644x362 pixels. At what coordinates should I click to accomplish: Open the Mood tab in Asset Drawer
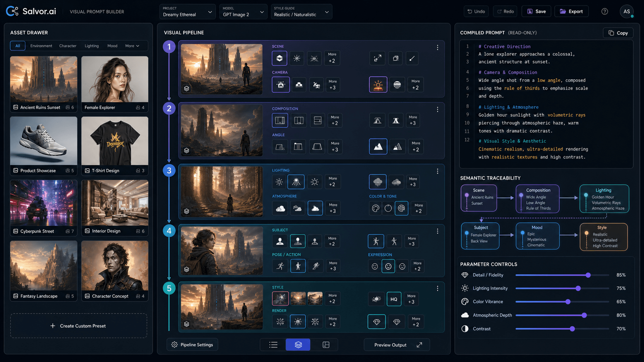tap(112, 46)
